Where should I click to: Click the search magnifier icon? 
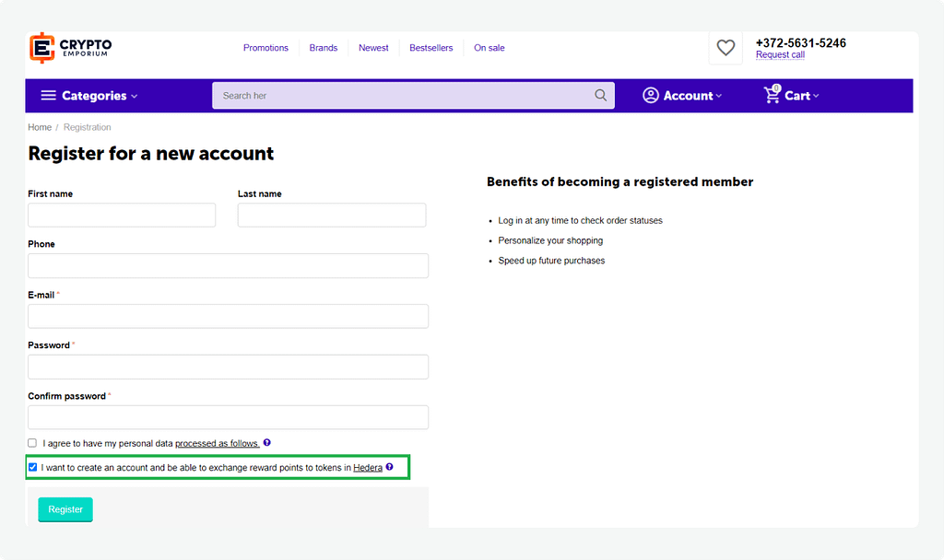601,96
